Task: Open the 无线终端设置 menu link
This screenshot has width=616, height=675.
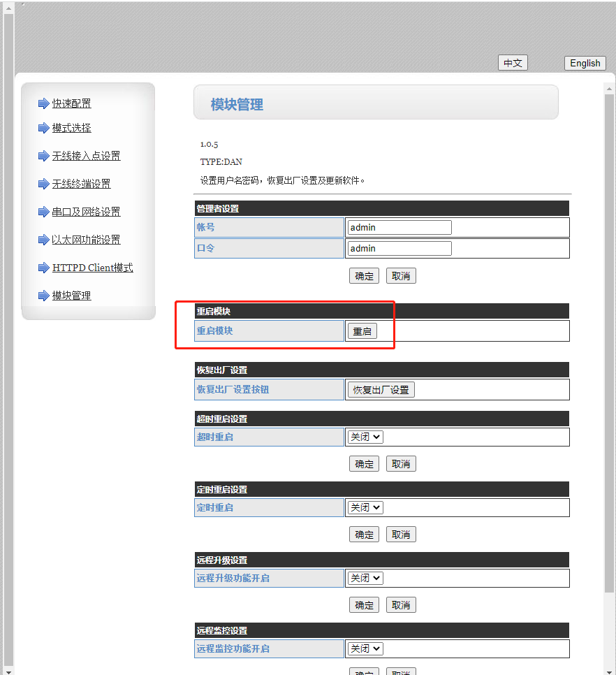Action: coord(81,184)
